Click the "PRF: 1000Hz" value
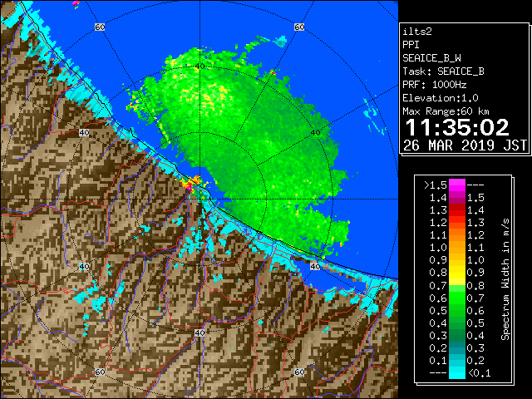Screen dimensions: 532x399 tap(434, 85)
